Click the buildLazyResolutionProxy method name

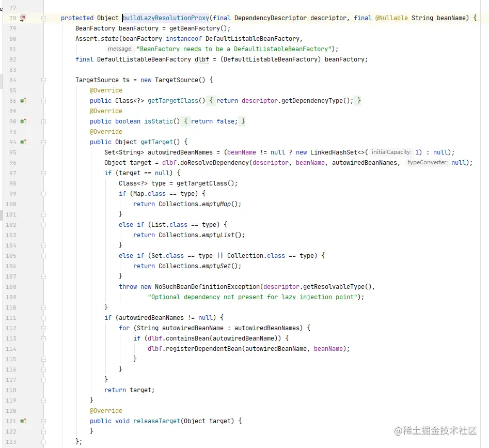coord(166,18)
